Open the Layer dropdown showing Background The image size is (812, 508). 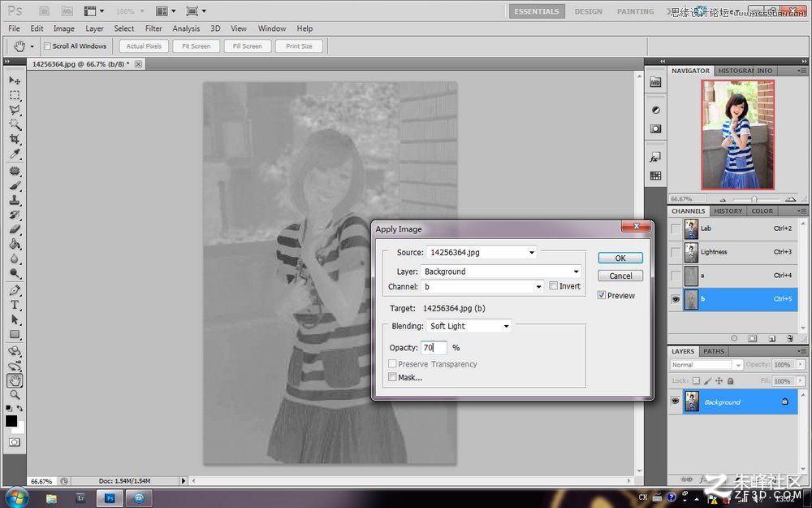(501, 271)
